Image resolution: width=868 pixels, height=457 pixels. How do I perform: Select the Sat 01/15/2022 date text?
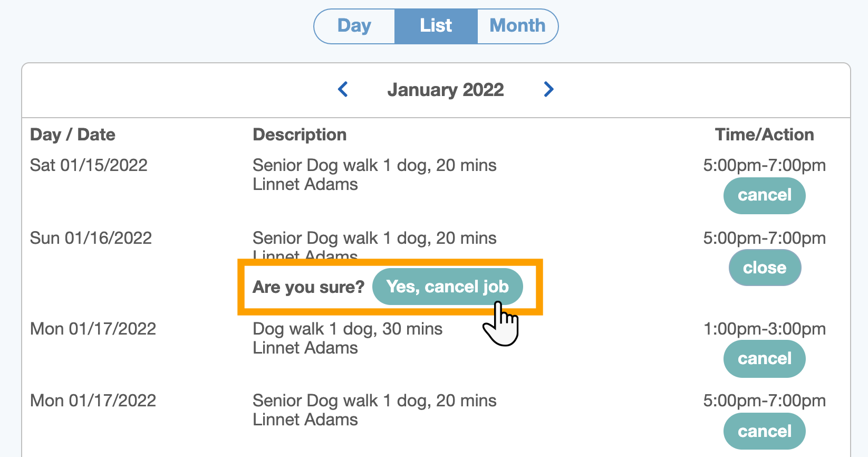click(89, 165)
